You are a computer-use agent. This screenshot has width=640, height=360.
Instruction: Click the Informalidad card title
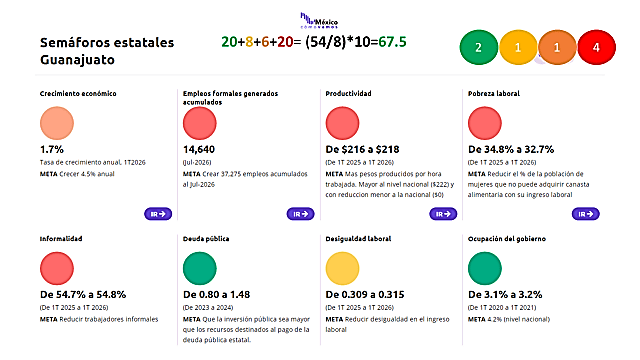[61, 239]
